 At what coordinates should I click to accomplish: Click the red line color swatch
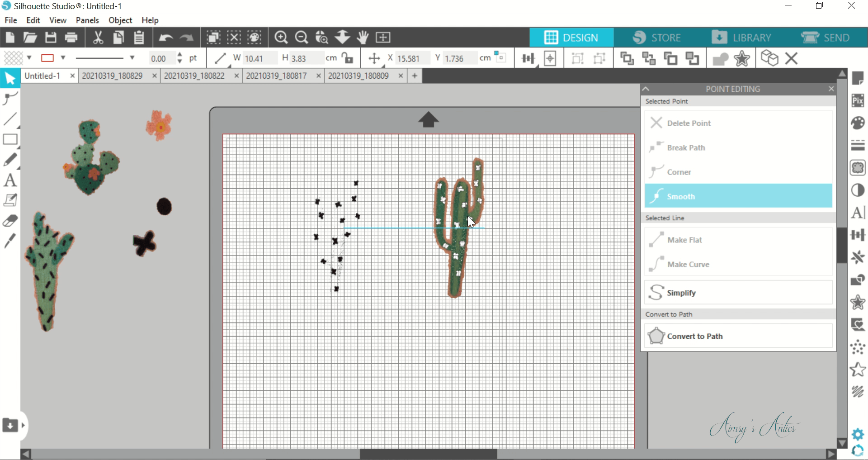coord(47,58)
